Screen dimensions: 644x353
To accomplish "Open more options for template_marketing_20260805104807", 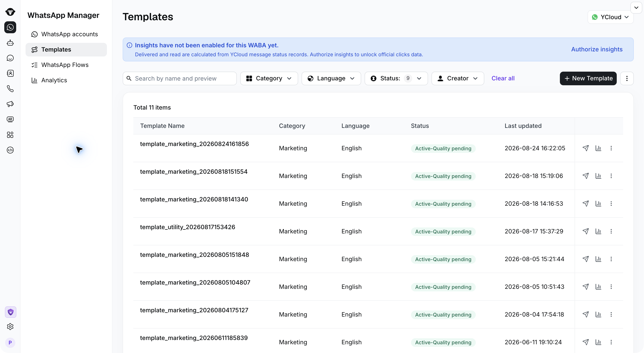I will click(x=611, y=287).
